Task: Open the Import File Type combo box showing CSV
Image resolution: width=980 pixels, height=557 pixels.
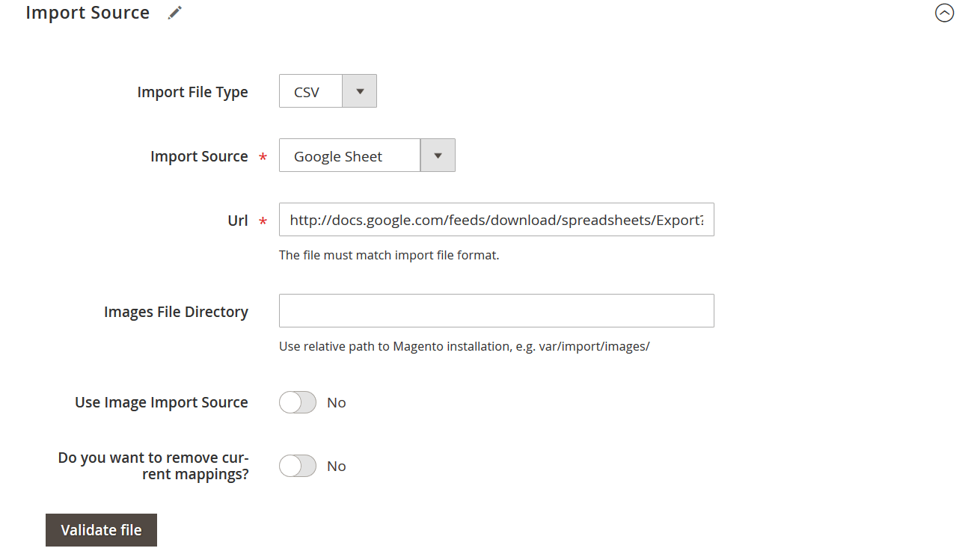Action: tap(310, 90)
